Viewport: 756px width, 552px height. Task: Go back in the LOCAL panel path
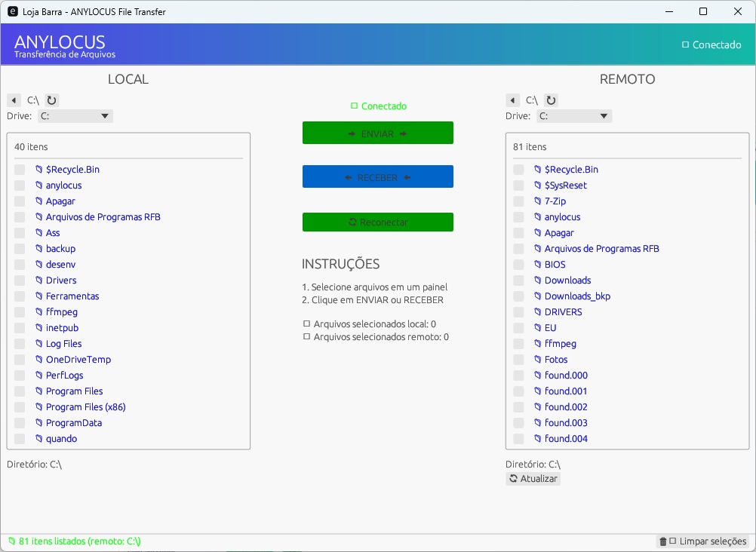click(14, 100)
